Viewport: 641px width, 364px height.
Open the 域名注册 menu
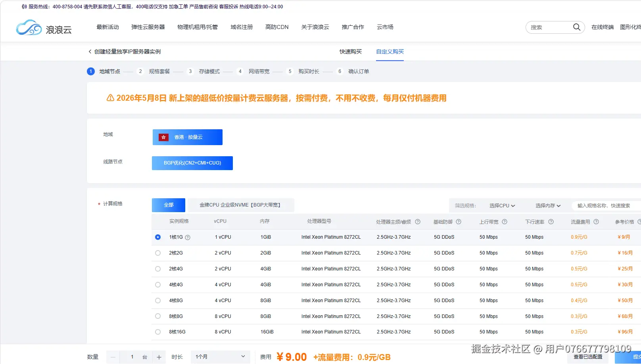(x=242, y=27)
